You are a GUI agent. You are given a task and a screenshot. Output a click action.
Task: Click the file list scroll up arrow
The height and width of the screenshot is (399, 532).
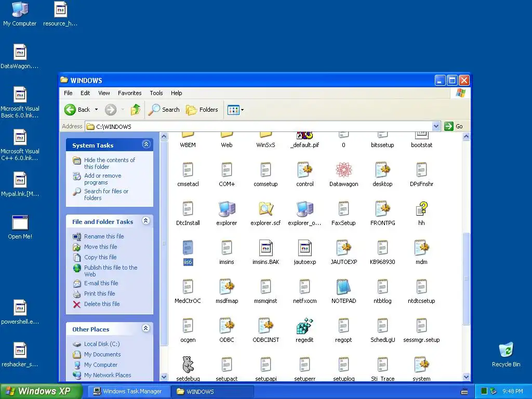pyautogui.click(x=466, y=137)
